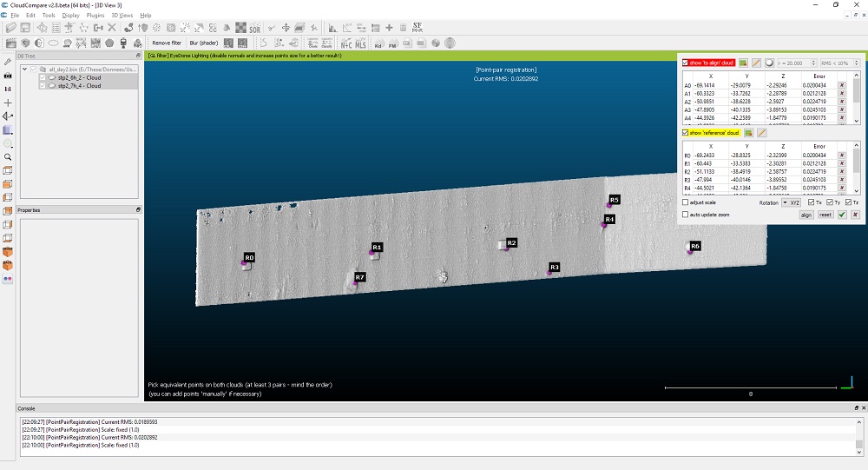Uncheck the Tx translation checkbox
This screenshot has width=868, height=470.
[x=811, y=202]
